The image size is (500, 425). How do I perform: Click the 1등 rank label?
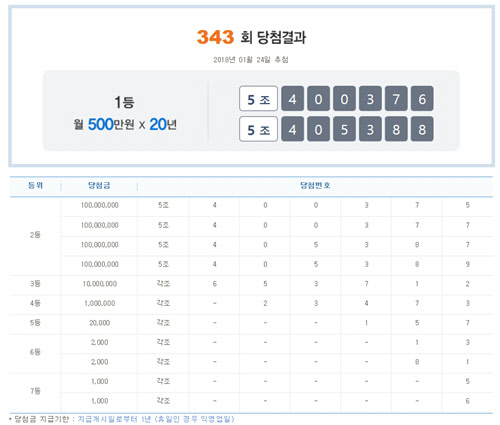124,102
